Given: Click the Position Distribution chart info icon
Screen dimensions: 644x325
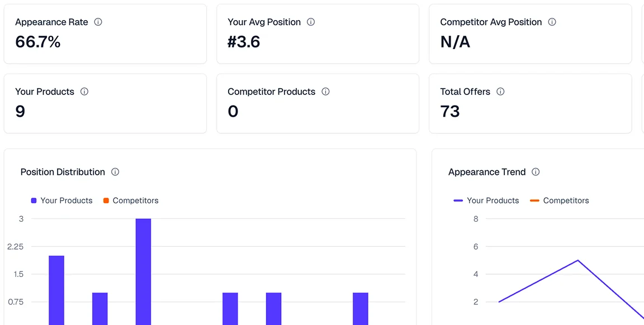Looking at the screenshot, I should 115,172.
